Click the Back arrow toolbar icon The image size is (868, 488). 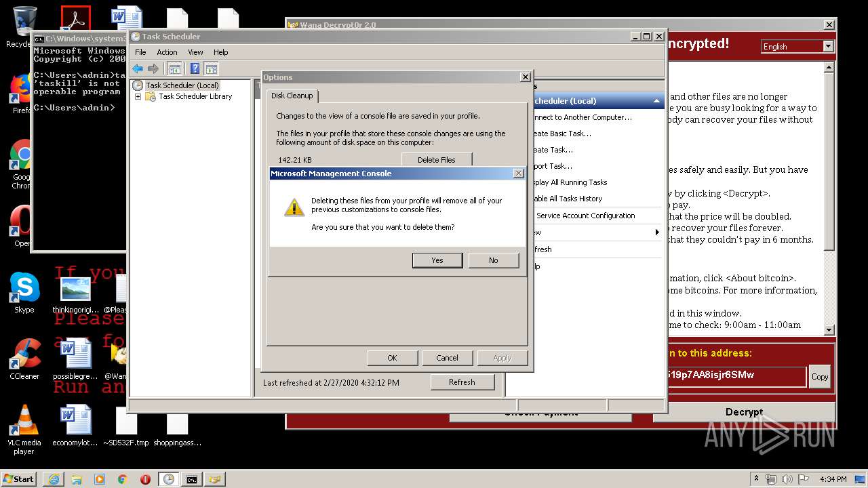click(x=138, y=68)
